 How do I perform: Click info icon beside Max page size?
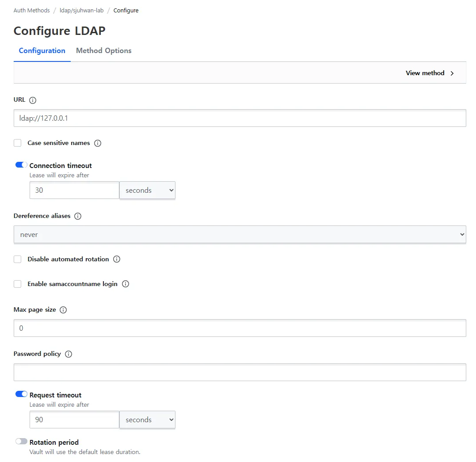(x=63, y=310)
